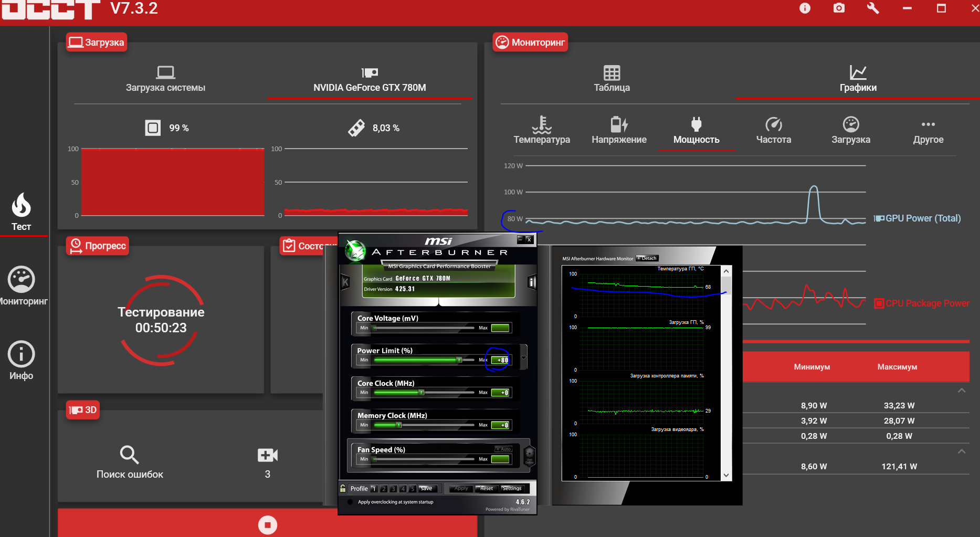Open the Инфо page in the sidebar
Viewport: 980px width, 537px height.
point(22,361)
